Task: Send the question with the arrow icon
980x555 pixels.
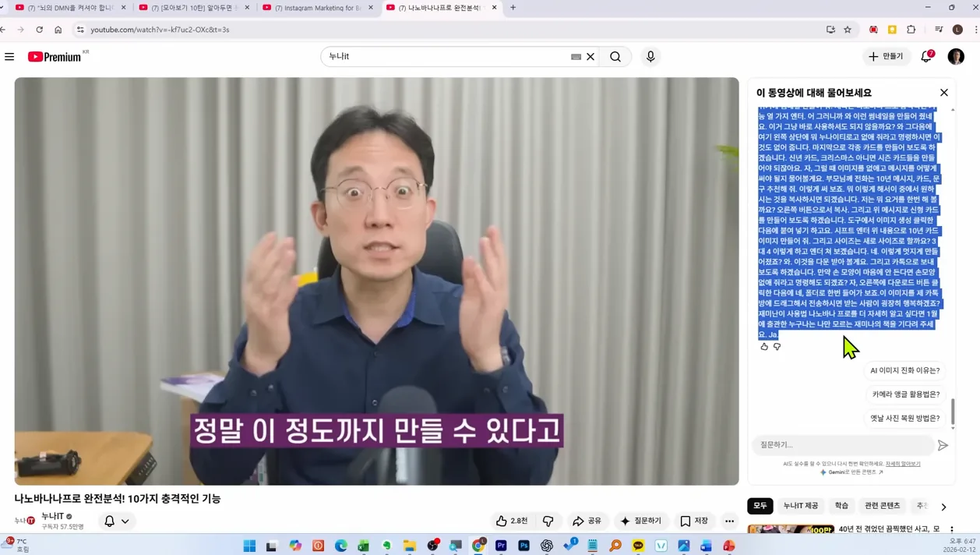Action: pyautogui.click(x=943, y=445)
